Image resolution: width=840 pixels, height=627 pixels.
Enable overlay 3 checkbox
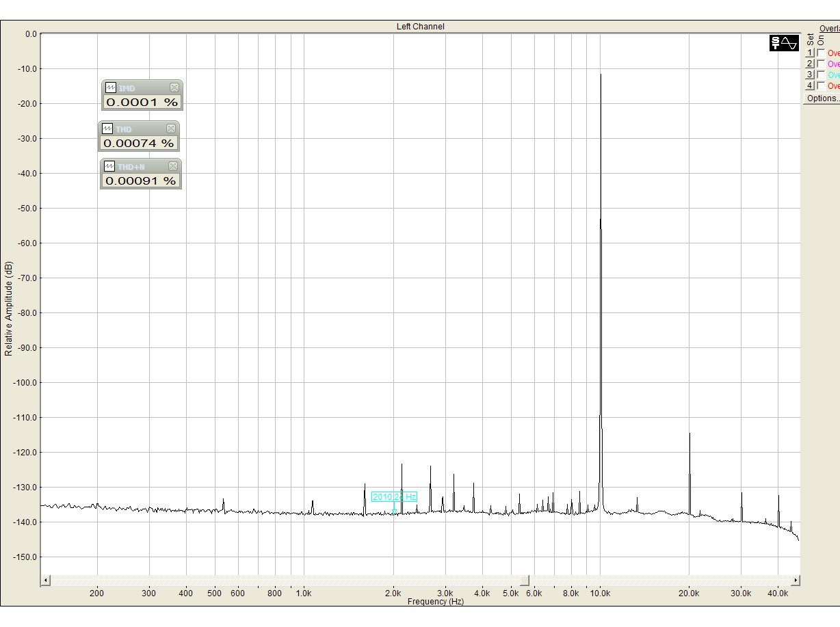[x=821, y=75]
